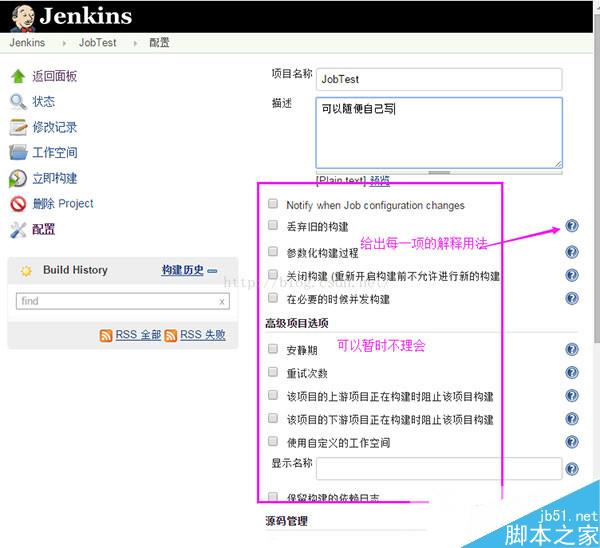The height and width of the screenshot is (548, 600).
Task: Tick the 重试次数 checkbox
Action: (x=273, y=372)
